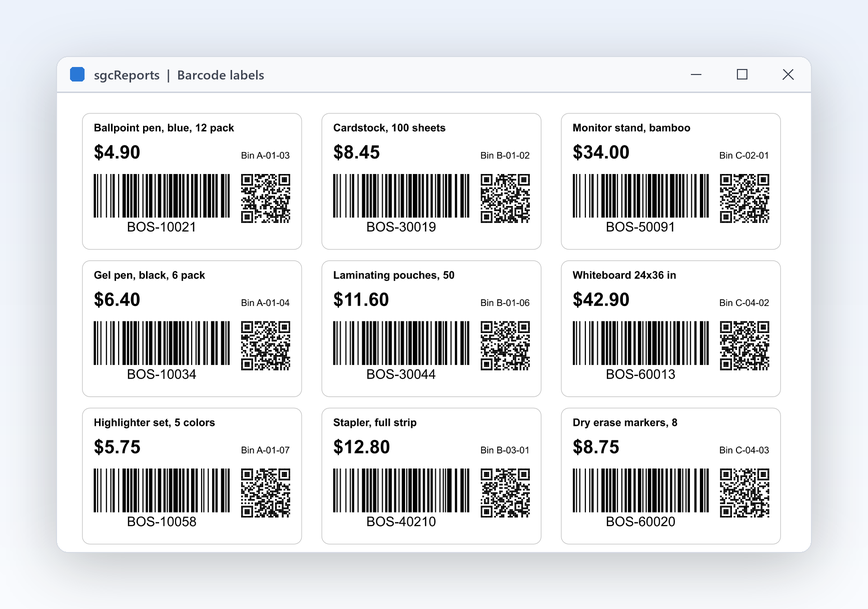The image size is (868, 609).
Task: Click the BOS-60020 code text
Action: (640, 522)
